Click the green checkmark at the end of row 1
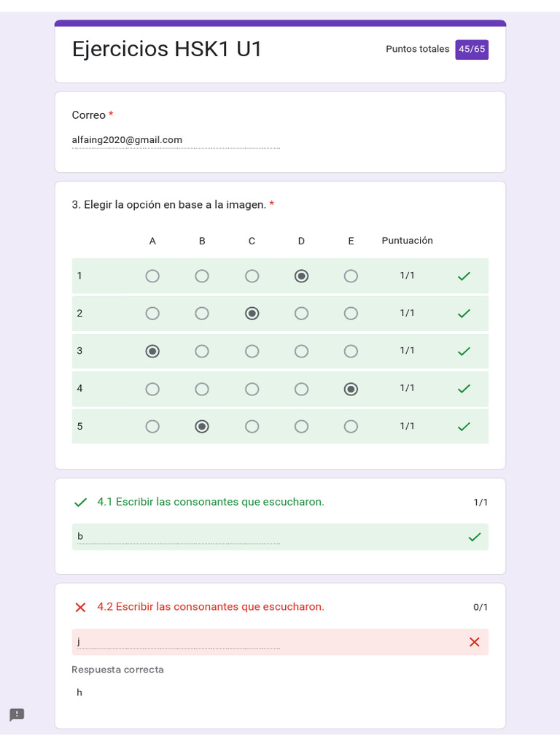560x747 pixels. point(464,276)
